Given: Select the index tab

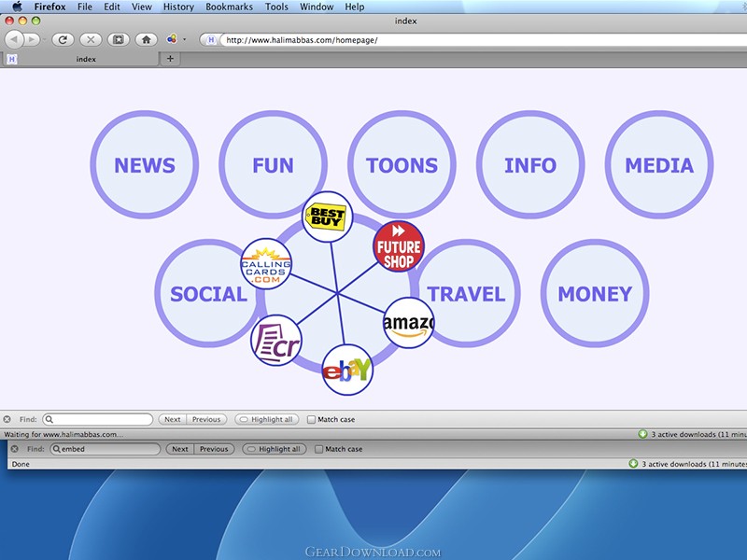Looking at the screenshot, I should 81,59.
